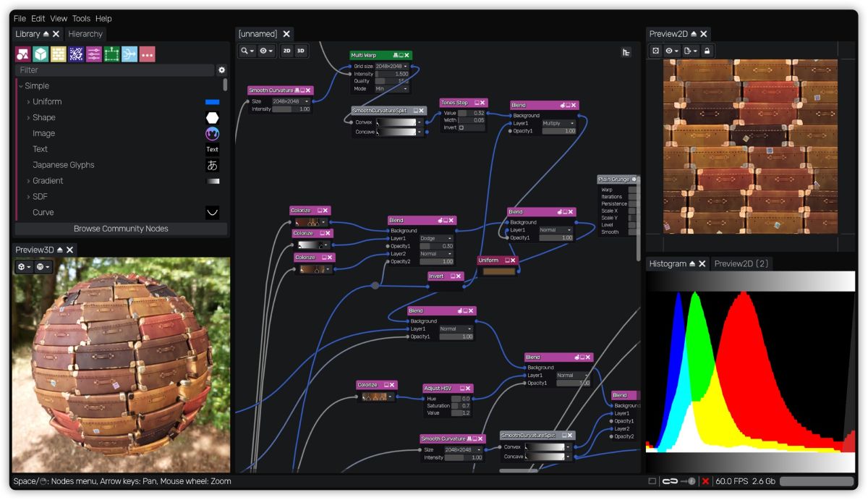Select the 3D cube library category icon

(41, 54)
